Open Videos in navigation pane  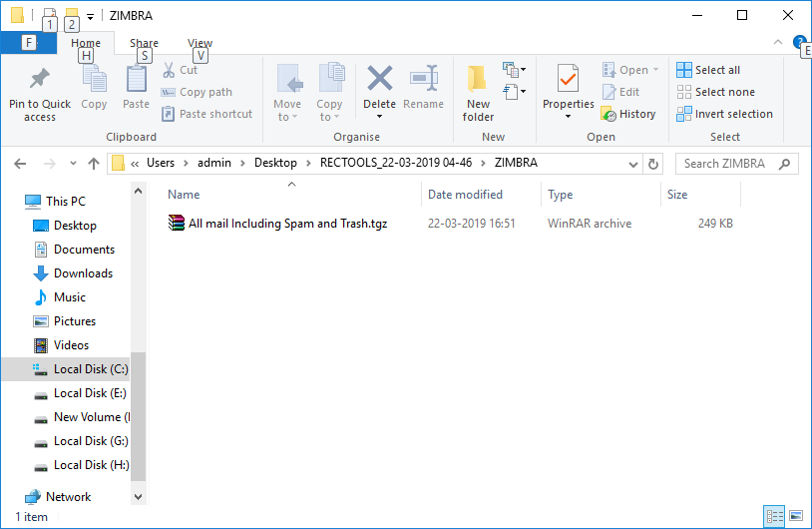(x=71, y=345)
